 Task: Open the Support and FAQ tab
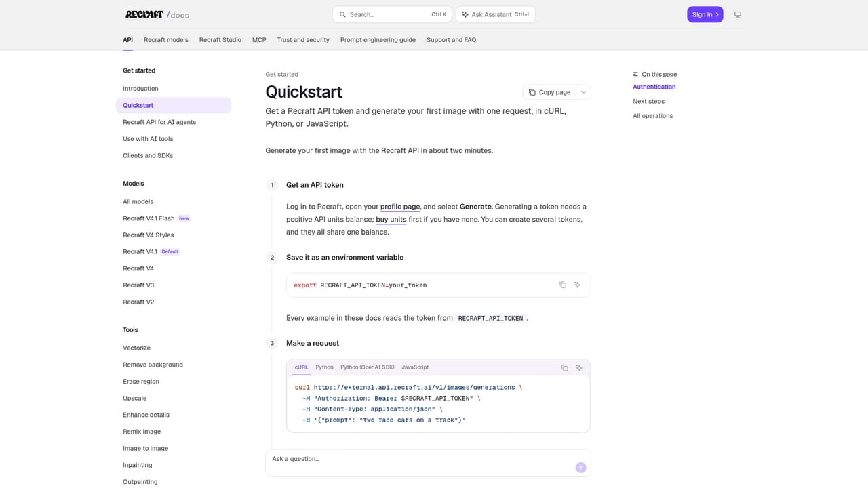pyautogui.click(x=451, y=40)
